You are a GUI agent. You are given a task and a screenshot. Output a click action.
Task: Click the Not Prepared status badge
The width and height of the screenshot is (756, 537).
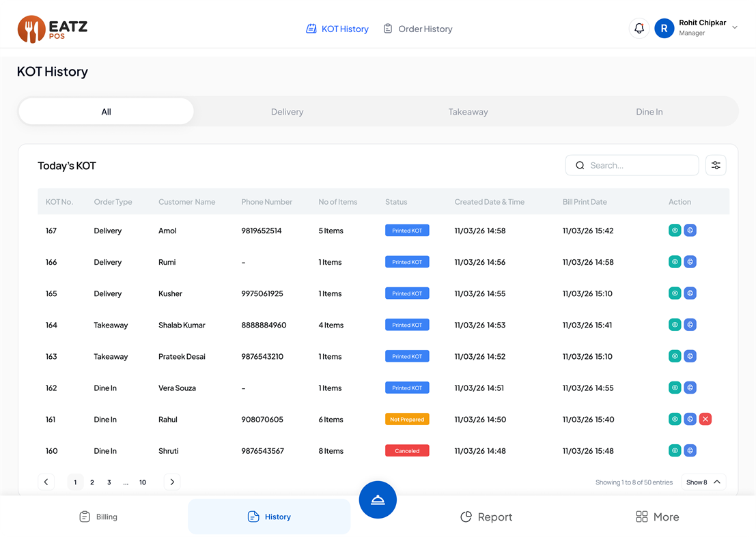click(407, 419)
